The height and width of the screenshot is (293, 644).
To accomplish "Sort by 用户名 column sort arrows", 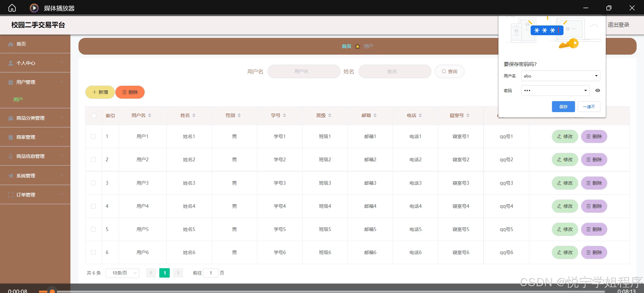I will point(150,115).
